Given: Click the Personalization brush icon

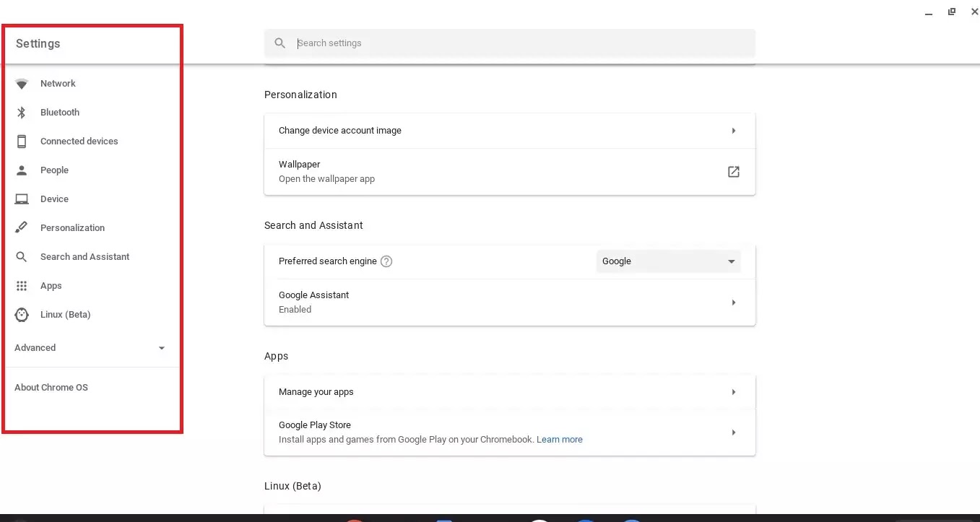Looking at the screenshot, I should click(22, 228).
